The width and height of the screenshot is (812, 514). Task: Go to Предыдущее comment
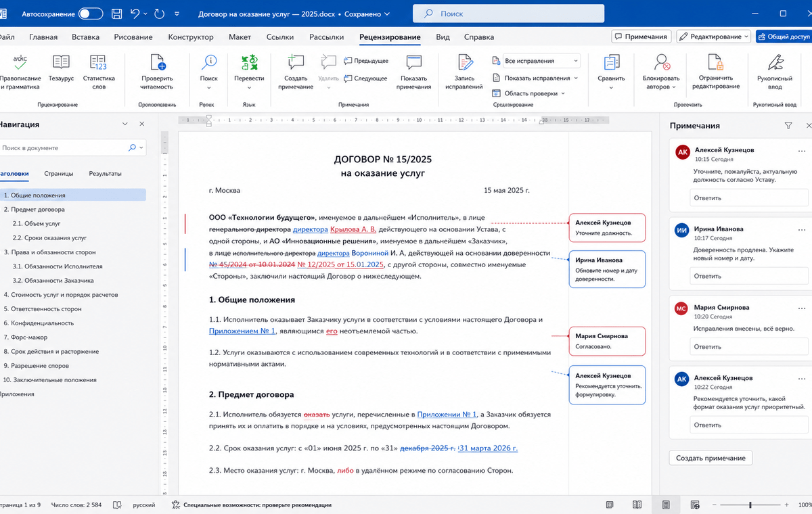point(366,61)
